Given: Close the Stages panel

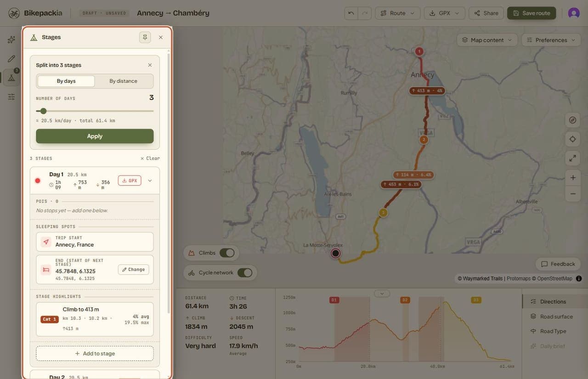Looking at the screenshot, I should tap(161, 37).
